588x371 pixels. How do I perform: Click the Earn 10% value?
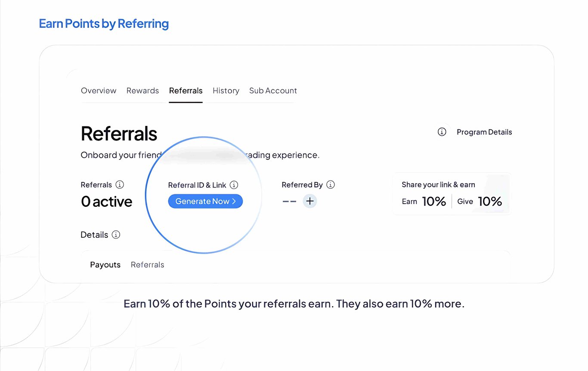pos(434,201)
